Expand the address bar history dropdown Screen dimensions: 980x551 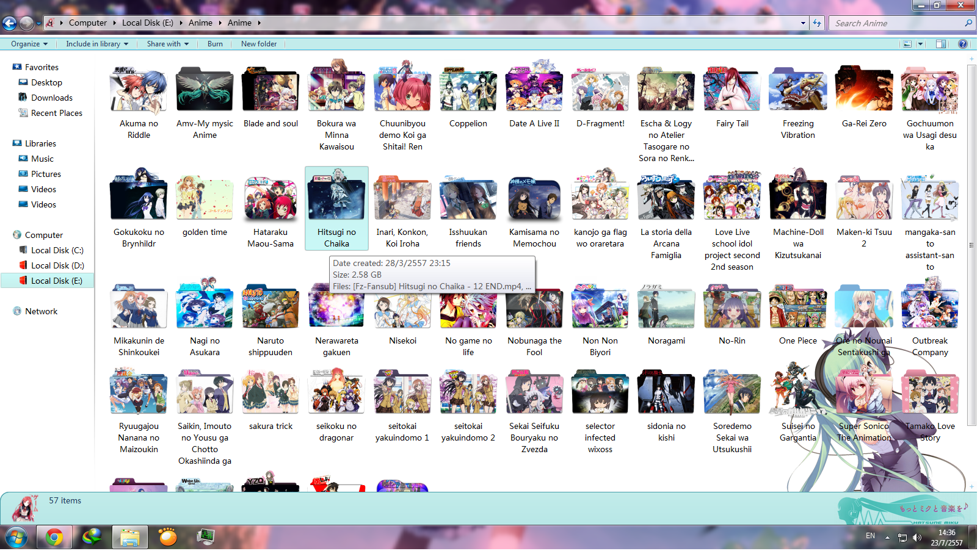(803, 23)
